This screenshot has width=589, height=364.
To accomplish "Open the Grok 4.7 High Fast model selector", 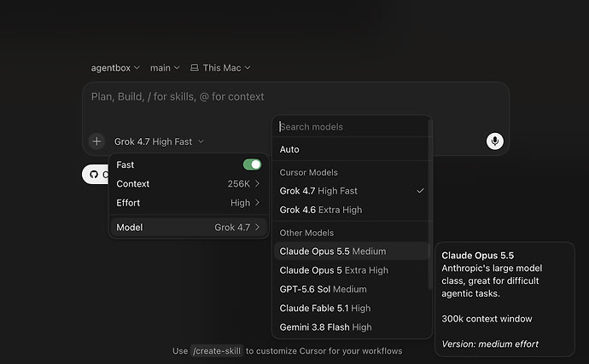I will coord(159,142).
